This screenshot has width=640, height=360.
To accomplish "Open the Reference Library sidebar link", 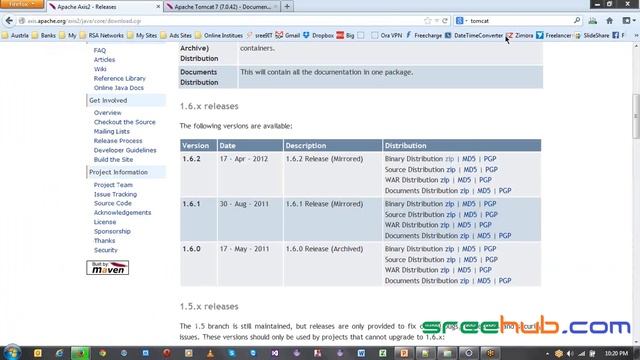I will coord(120,78).
